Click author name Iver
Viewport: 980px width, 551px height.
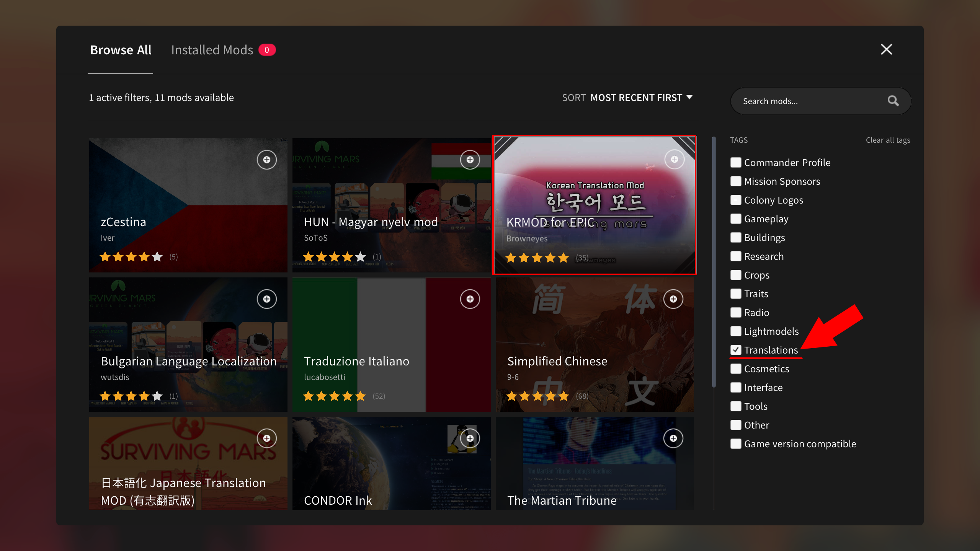point(108,238)
